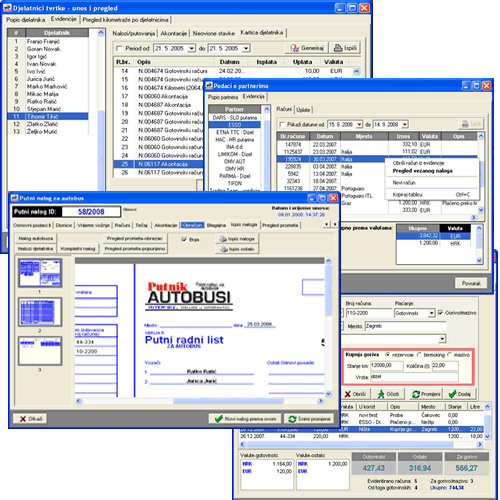Click the Pregled prometa-popunjeno button
Image resolution: width=500 pixels, height=500 pixels.
[x=135, y=249]
